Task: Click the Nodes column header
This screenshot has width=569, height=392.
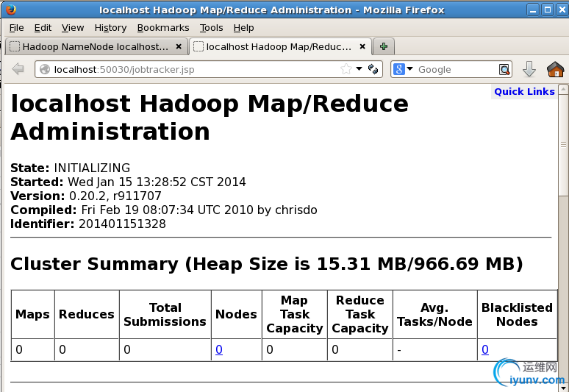Action: pos(236,314)
